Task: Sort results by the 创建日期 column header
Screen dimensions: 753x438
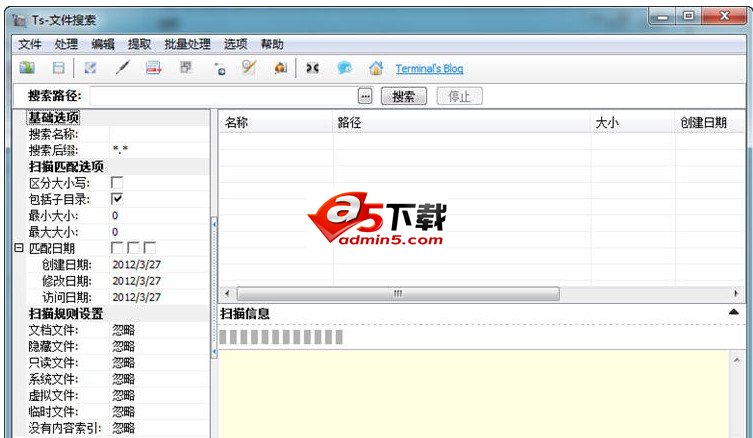Action: point(710,122)
